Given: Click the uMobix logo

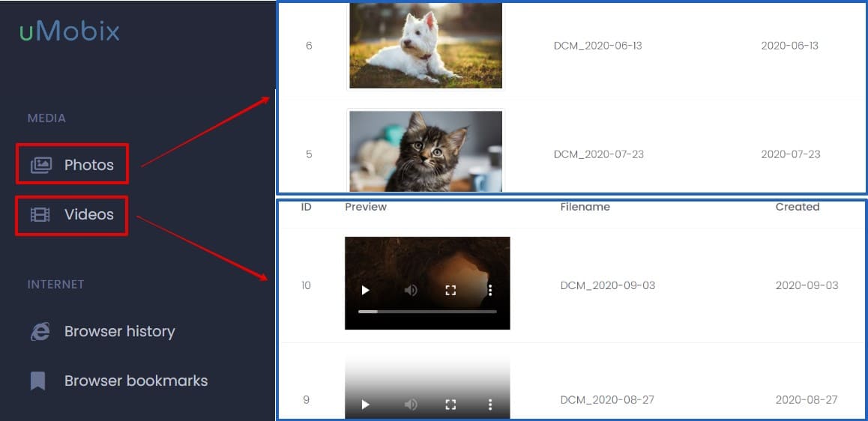Looking at the screenshot, I should (69, 31).
